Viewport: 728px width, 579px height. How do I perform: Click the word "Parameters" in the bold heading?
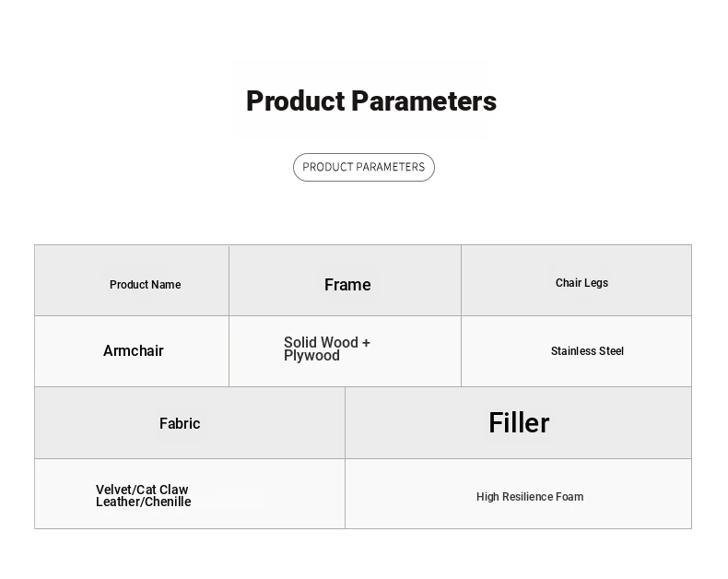pos(424,101)
